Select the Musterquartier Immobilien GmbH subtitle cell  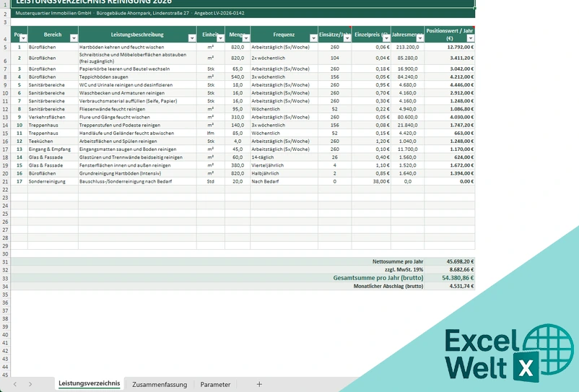[243, 13]
